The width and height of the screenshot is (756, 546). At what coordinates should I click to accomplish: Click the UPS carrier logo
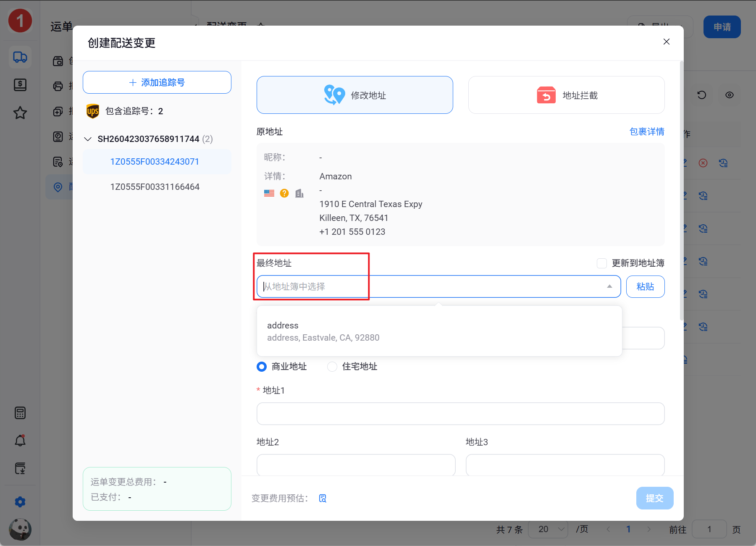(93, 111)
